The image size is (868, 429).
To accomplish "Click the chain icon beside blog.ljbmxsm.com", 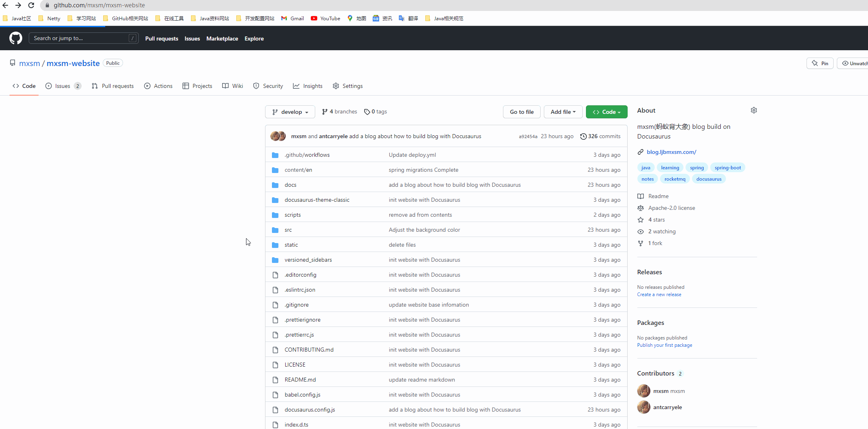I will [641, 152].
